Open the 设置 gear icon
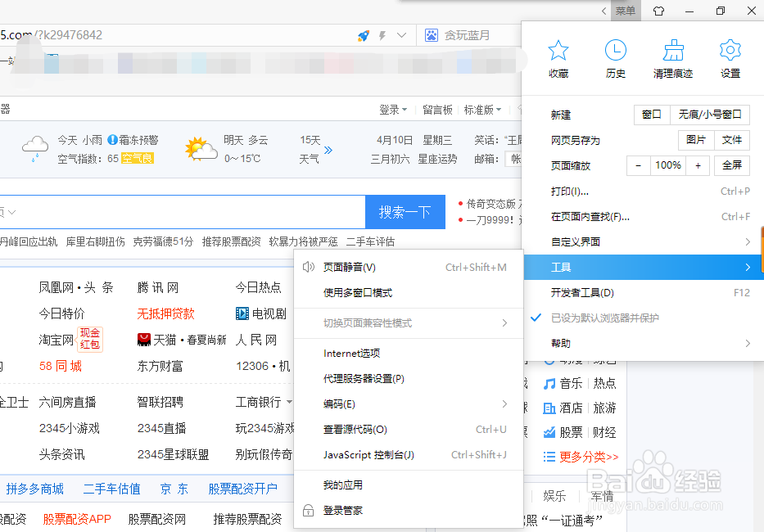764x532 pixels. point(730,50)
